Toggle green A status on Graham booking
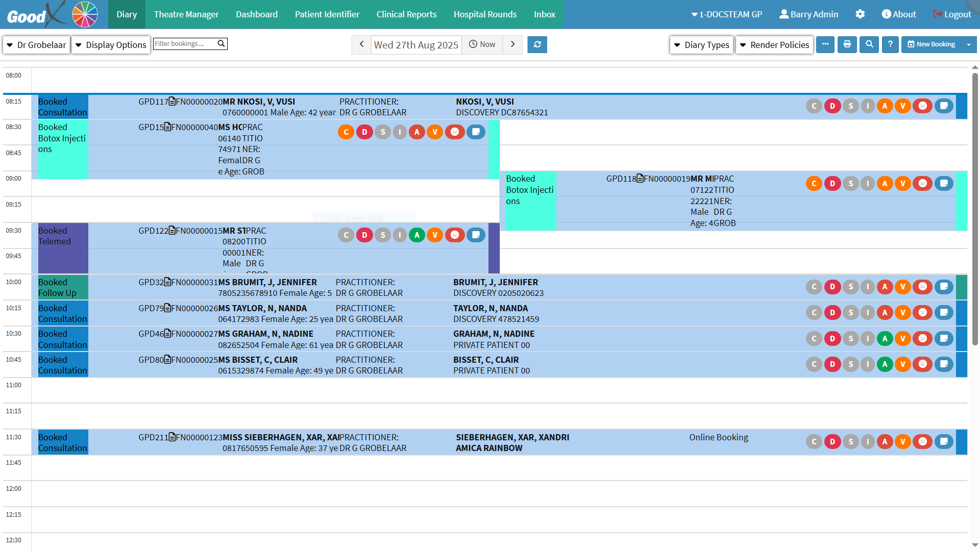This screenshot has height=551, width=980. click(x=885, y=338)
